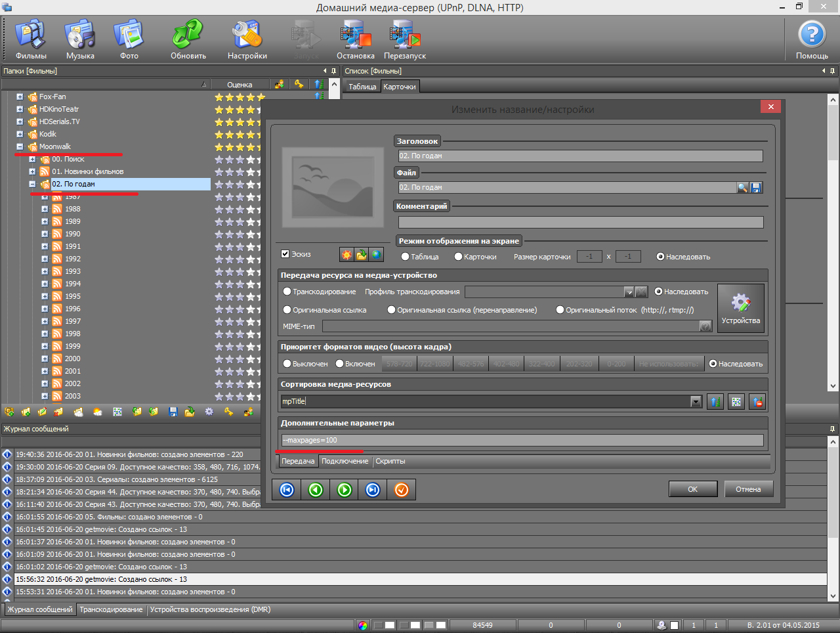Click the Остановка (Stop) server icon
Screen dimensions: 840x633
[x=356, y=39]
